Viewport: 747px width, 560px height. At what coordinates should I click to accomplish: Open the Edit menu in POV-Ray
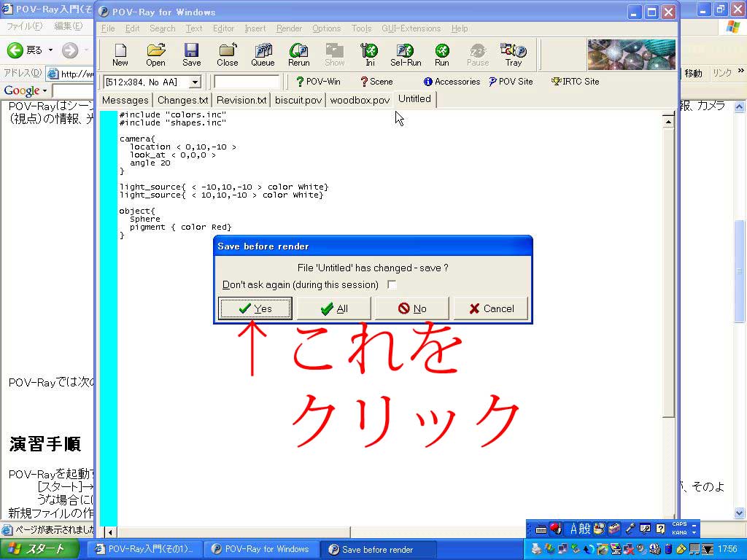(x=133, y=28)
